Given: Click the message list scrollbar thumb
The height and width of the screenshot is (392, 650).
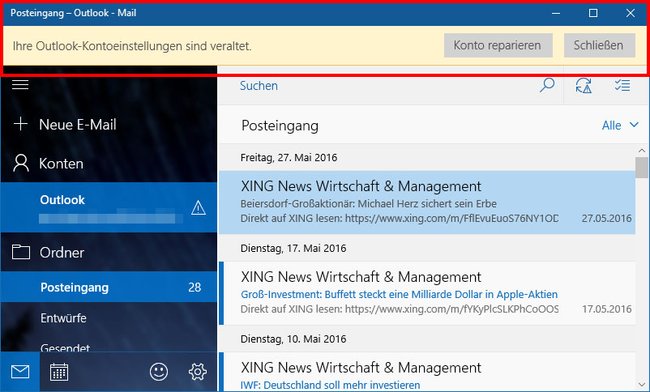Looking at the screenshot, I should [x=642, y=167].
